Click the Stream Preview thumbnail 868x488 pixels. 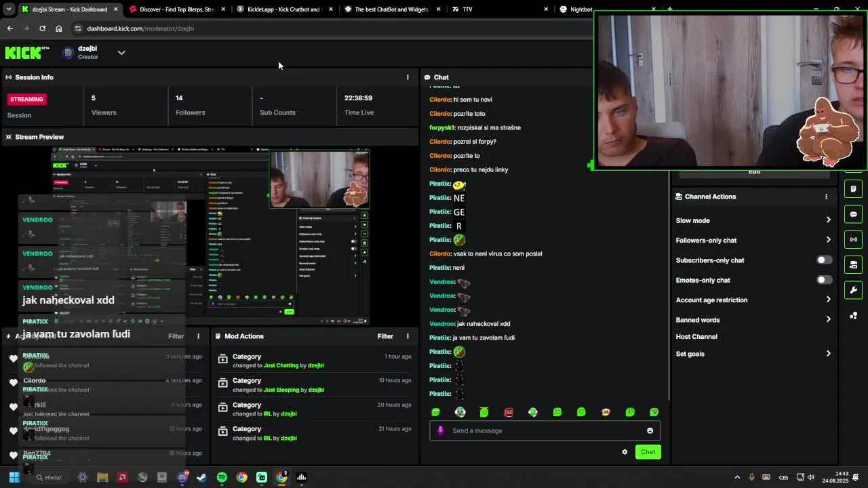click(210, 235)
